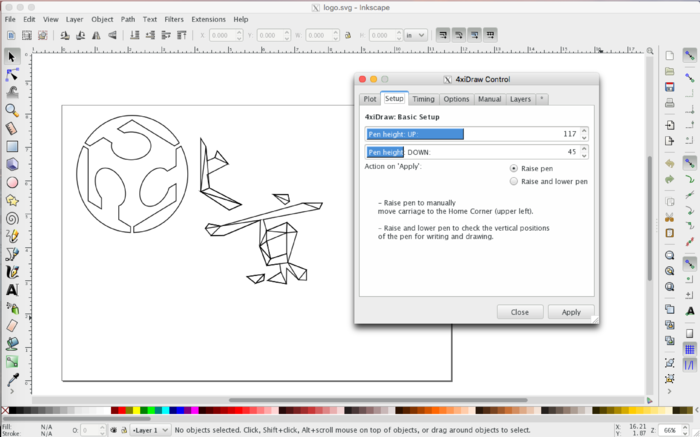The image size is (700, 437).
Task: Open the Options tab
Action: tap(456, 99)
